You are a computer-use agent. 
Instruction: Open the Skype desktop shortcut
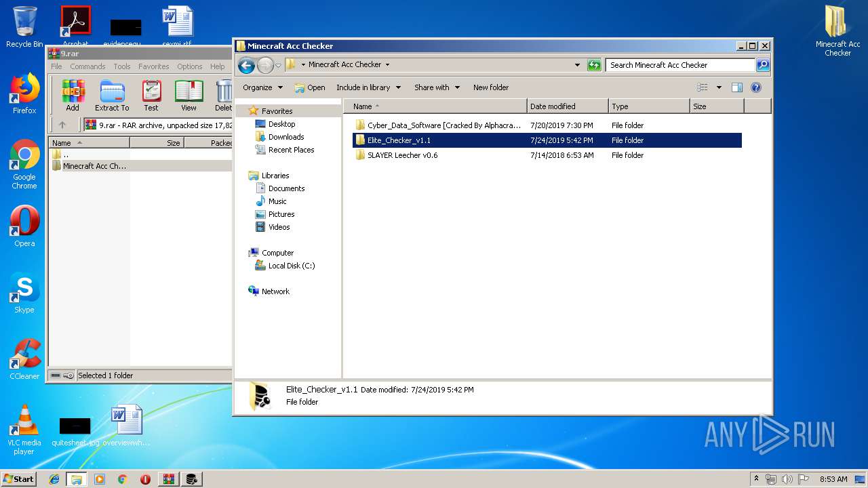[x=24, y=293]
